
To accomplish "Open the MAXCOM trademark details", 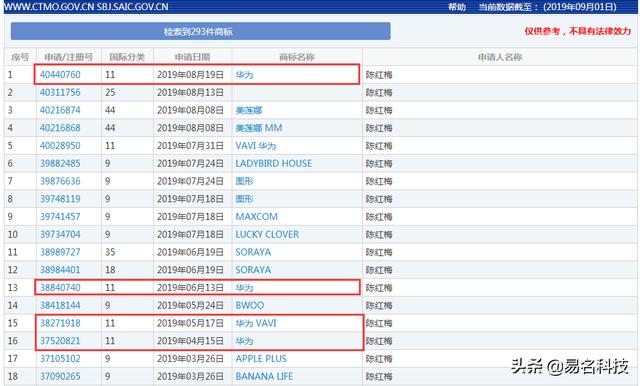I will (256, 217).
